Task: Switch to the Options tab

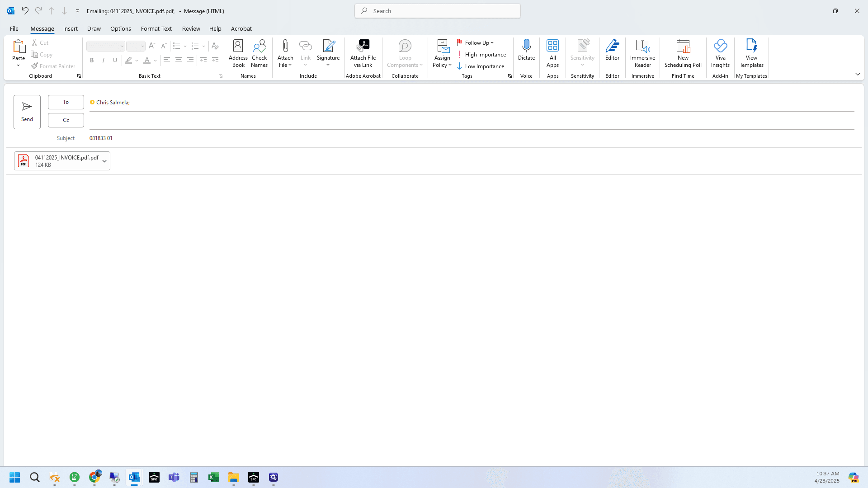Action: [121, 28]
